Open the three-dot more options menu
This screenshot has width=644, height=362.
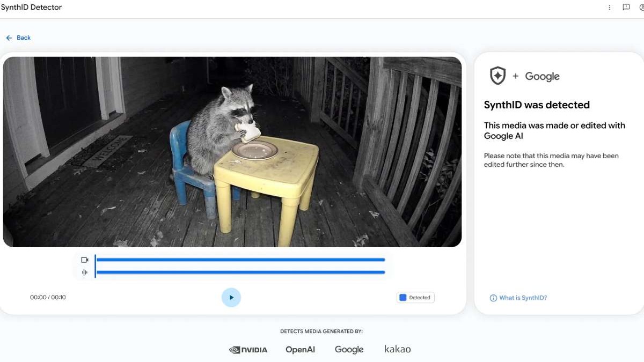click(610, 8)
